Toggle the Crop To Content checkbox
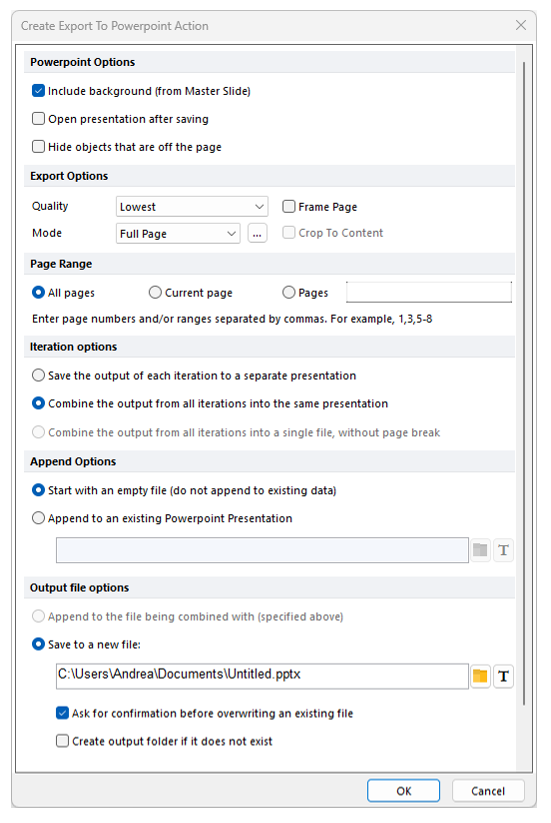Image resolution: width=551 pixels, height=823 pixels. tap(289, 233)
